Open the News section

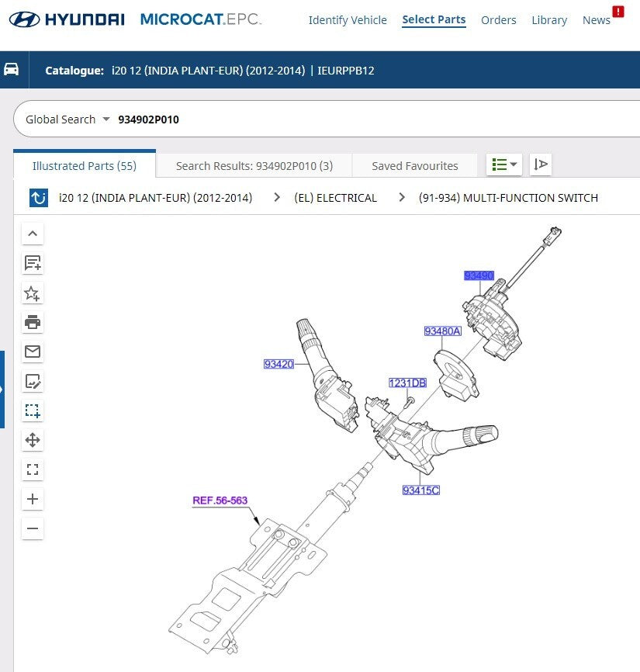coord(597,20)
